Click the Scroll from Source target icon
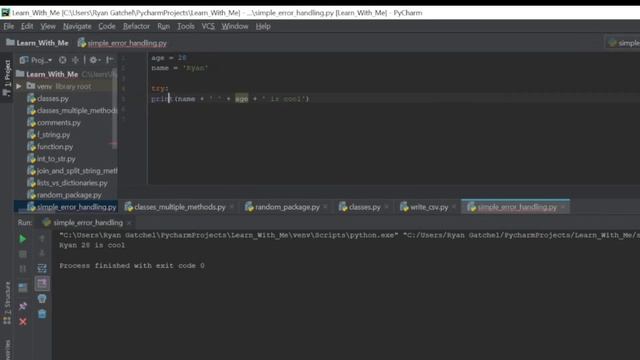 tap(62, 60)
